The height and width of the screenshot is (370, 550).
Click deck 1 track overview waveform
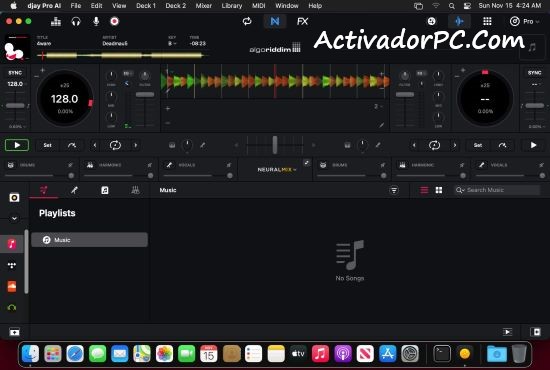pos(123,55)
